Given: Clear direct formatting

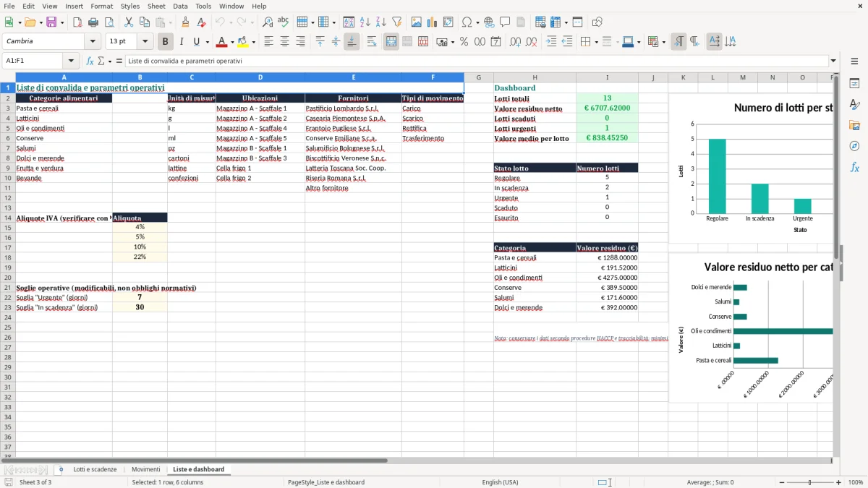Looking at the screenshot, I should 202,22.
